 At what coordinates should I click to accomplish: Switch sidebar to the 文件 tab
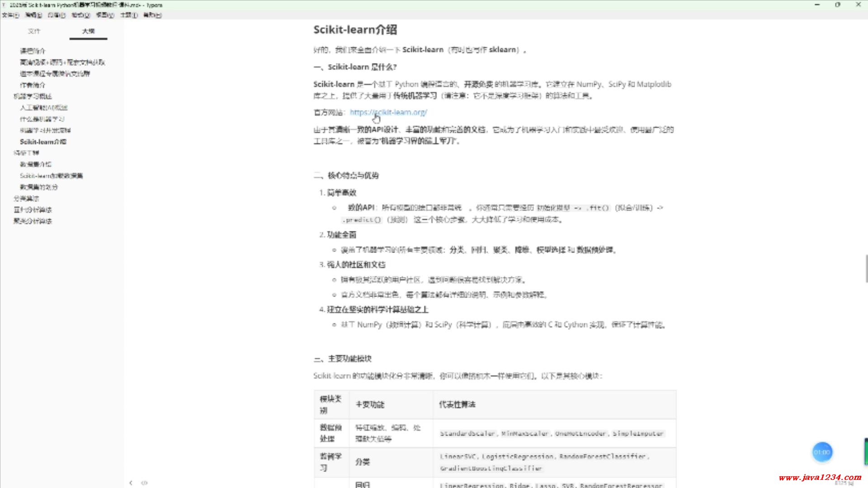point(34,31)
